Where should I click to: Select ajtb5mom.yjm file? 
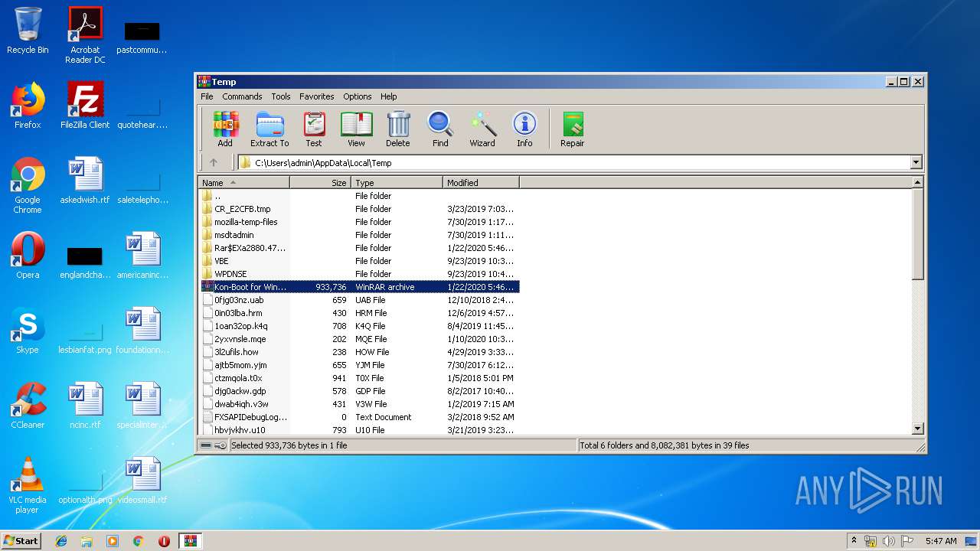click(360, 365)
